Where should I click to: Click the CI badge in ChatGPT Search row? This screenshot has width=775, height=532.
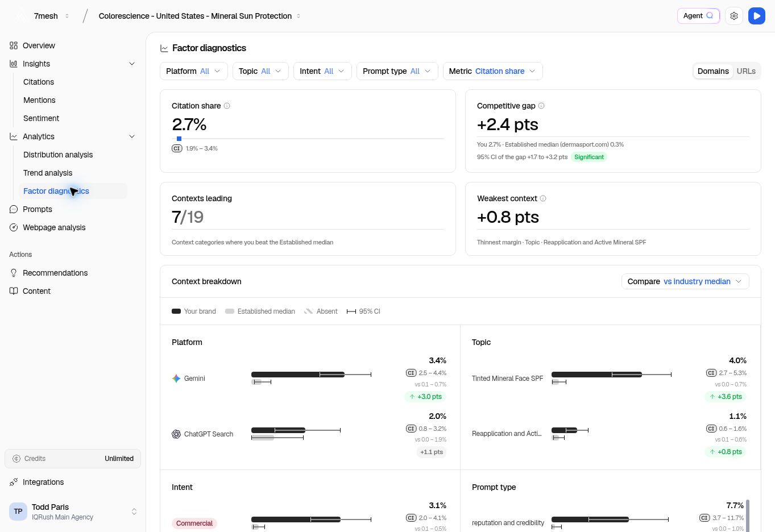[411, 429]
